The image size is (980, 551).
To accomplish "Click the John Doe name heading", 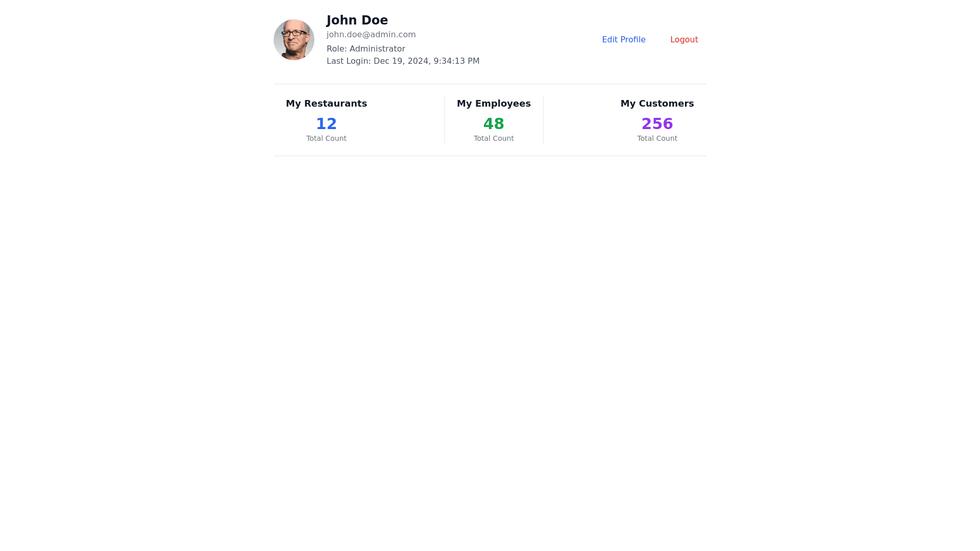I will (357, 20).
